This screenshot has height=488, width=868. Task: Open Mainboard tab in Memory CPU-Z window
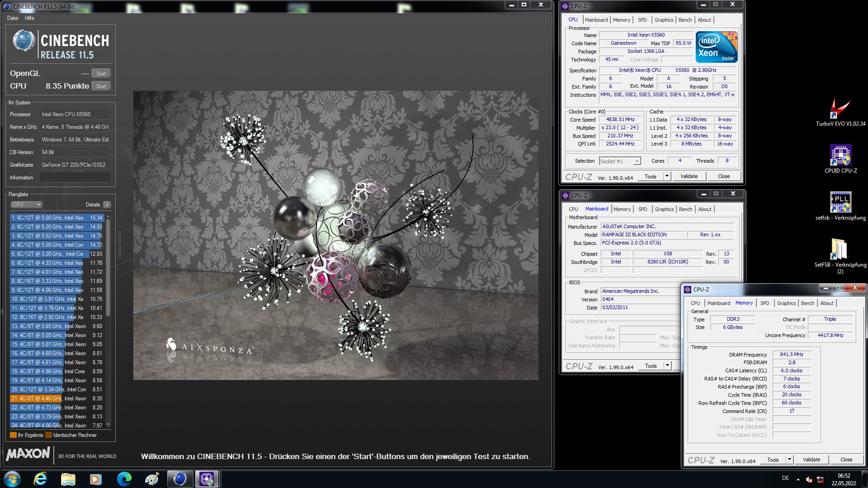click(718, 303)
